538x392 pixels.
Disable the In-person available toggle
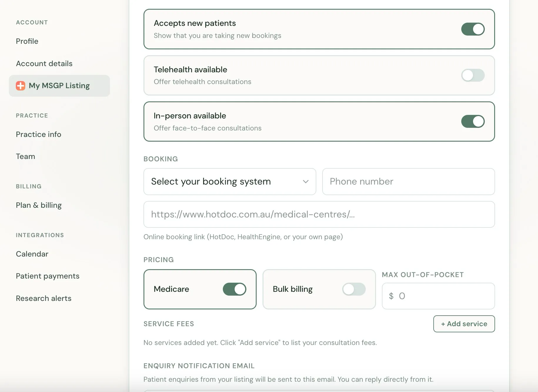[x=473, y=121]
